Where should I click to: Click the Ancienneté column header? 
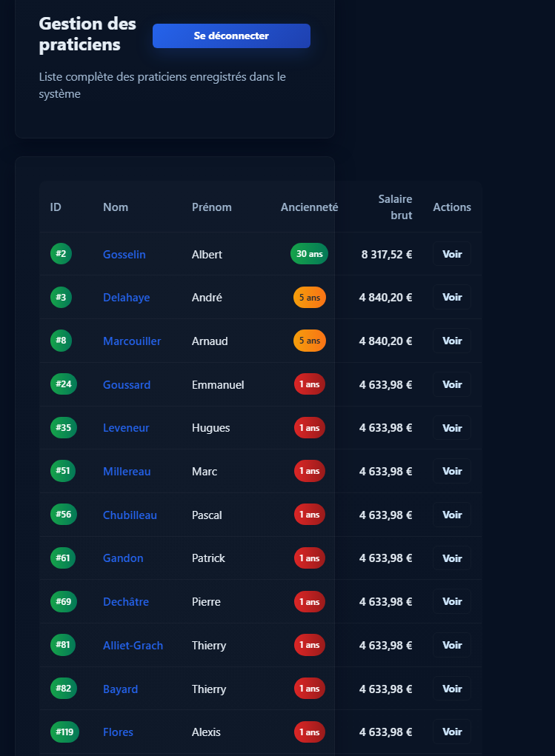click(x=309, y=207)
